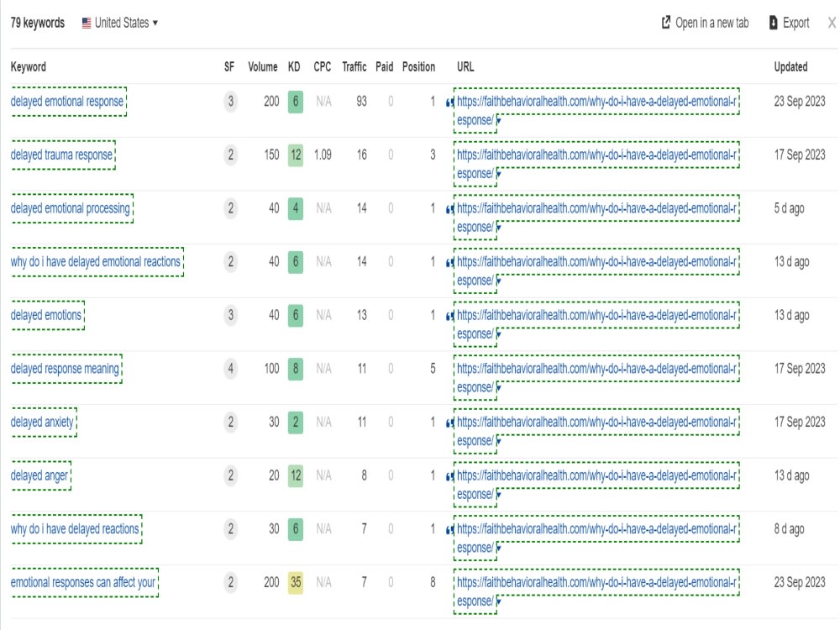
Task: Sort by the Position column header
Action: [x=418, y=67]
